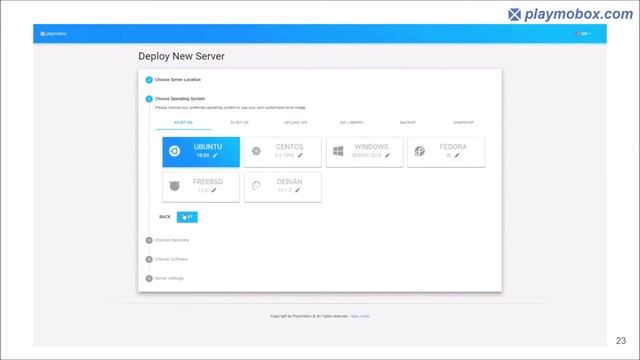Click the Playmobox logo in header

(53, 34)
